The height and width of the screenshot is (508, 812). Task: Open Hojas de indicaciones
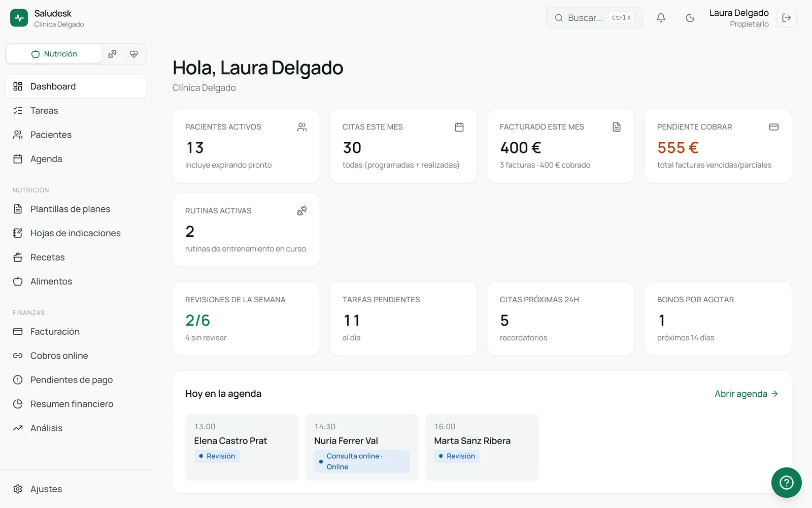click(76, 233)
